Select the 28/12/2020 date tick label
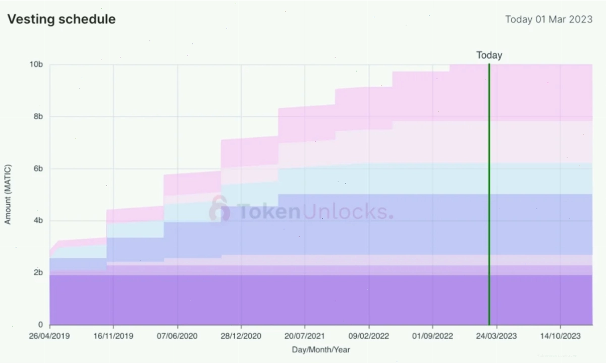 [241, 336]
